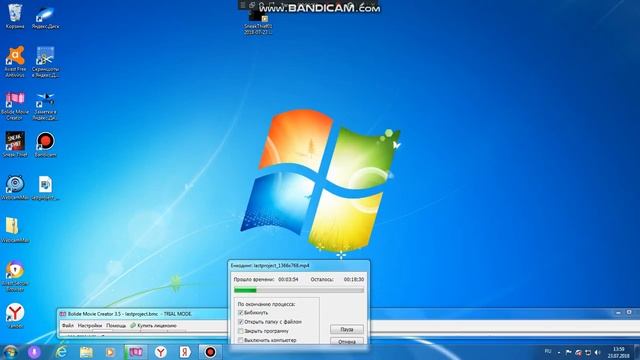Launch the WebcamMax desktop shortcut
The height and width of the screenshot is (360, 640).
coord(15,188)
